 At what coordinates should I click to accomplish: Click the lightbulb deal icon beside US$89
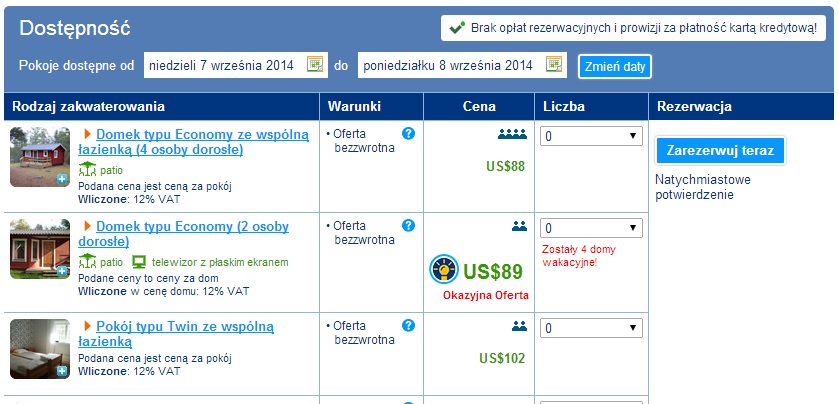pyautogui.click(x=444, y=269)
